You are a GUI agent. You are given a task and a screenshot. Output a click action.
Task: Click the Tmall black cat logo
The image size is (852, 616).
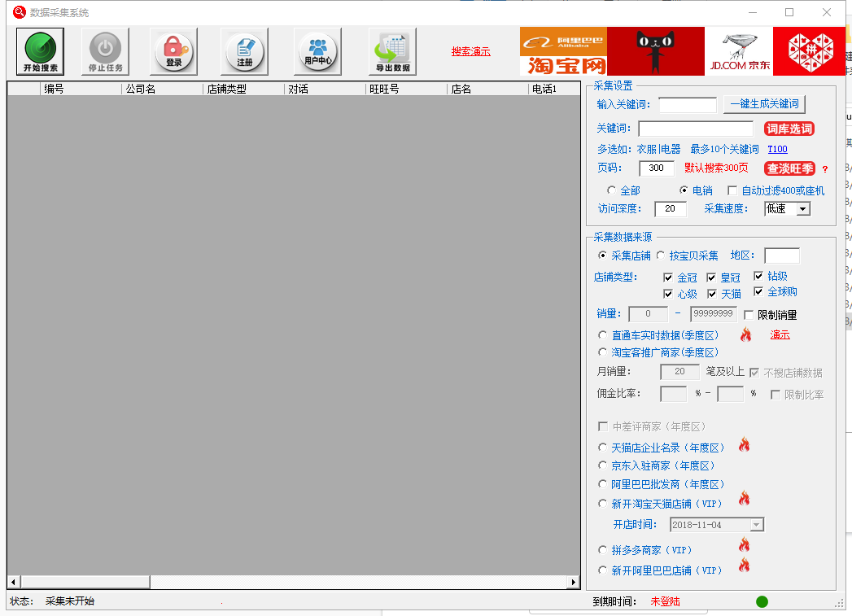(656, 51)
